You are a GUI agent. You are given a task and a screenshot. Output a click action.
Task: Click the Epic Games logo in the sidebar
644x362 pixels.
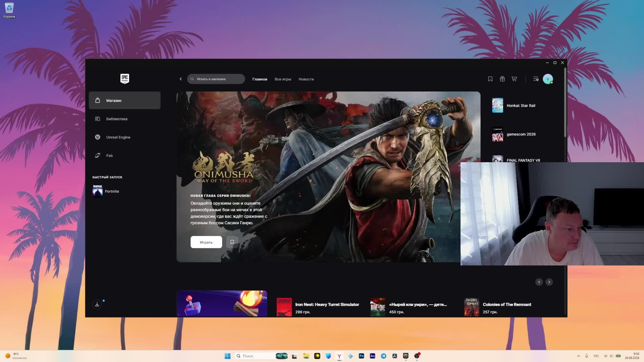[x=125, y=79]
